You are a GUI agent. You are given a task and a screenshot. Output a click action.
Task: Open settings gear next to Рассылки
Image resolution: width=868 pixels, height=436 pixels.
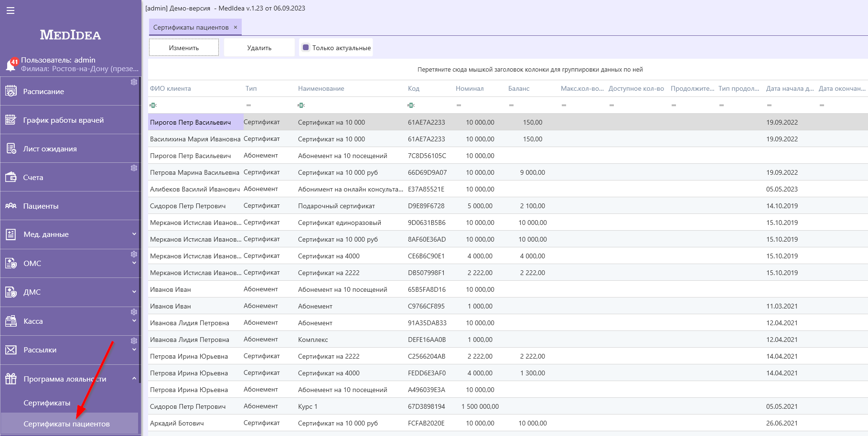[x=134, y=341]
